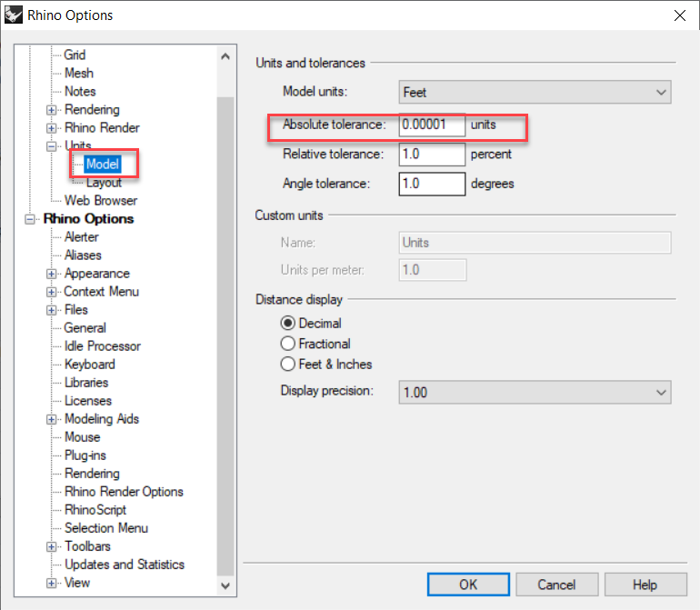The width and height of the screenshot is (700, 610).
Task: Click the Relative tolerance input field
Action: (432, 154)
